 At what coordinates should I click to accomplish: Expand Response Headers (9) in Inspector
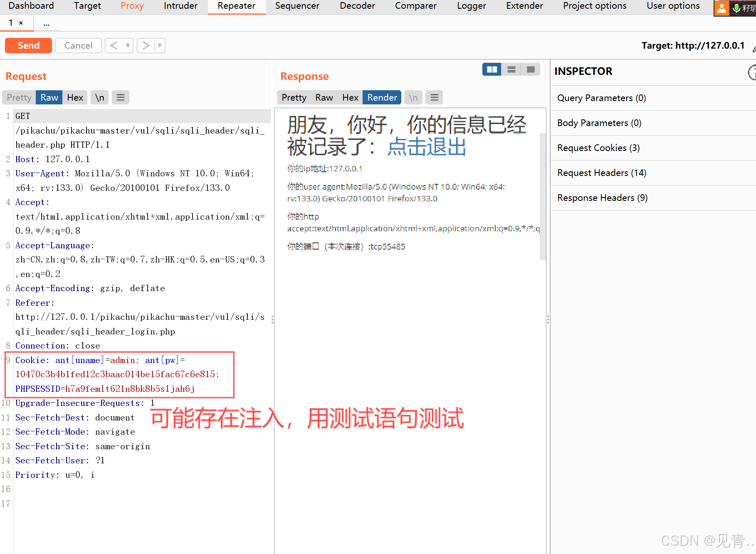click(x=653, y=198)
